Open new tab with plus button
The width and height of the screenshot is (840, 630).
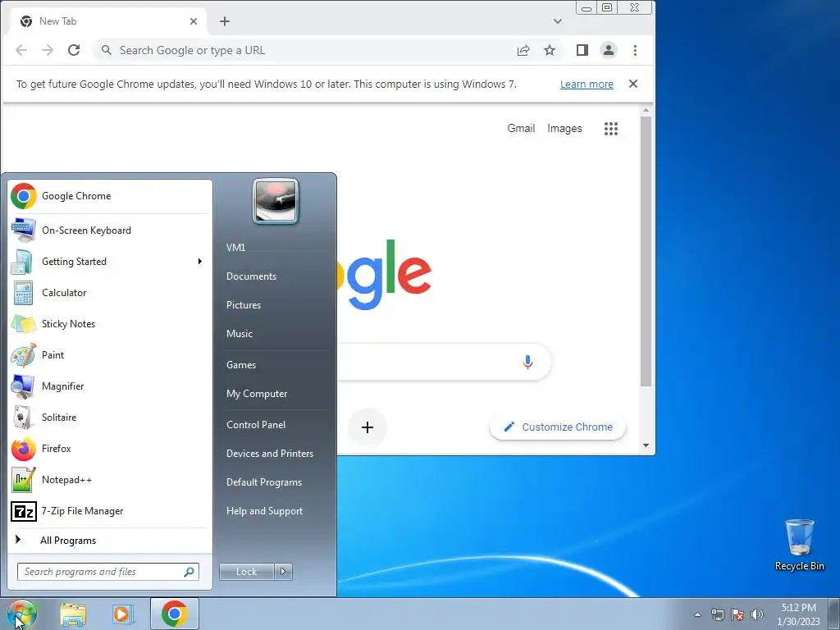225,21
